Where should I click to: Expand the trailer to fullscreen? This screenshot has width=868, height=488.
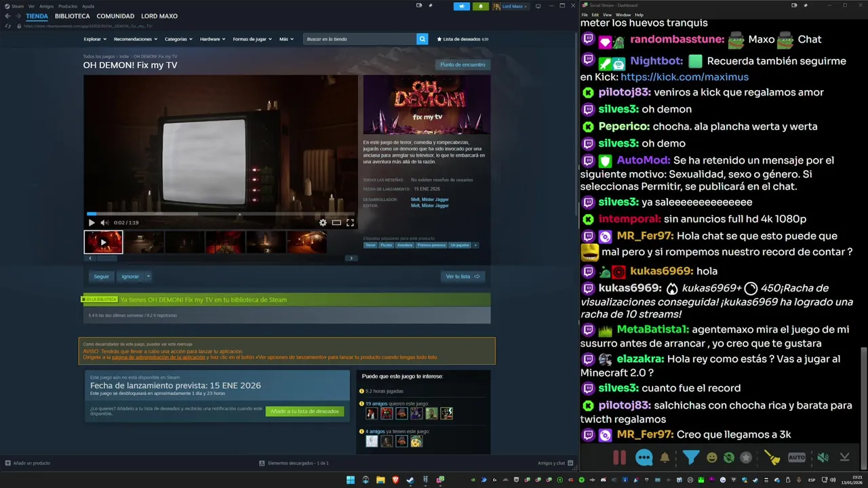pos(350,222)
